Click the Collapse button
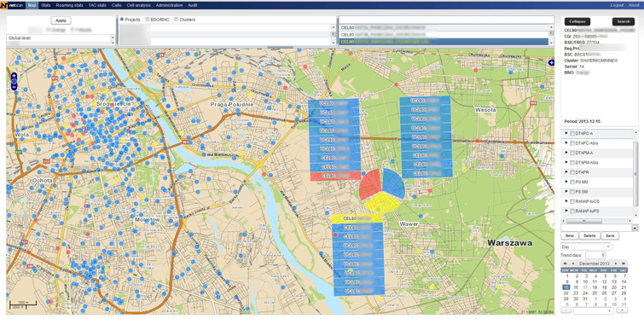The image size is (644, 319). pyautogui.click(x=577, y=22)
